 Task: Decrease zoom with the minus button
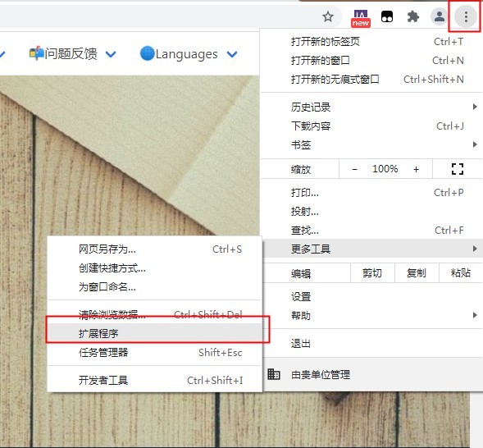pyautogui.click(x=354, y=169)
